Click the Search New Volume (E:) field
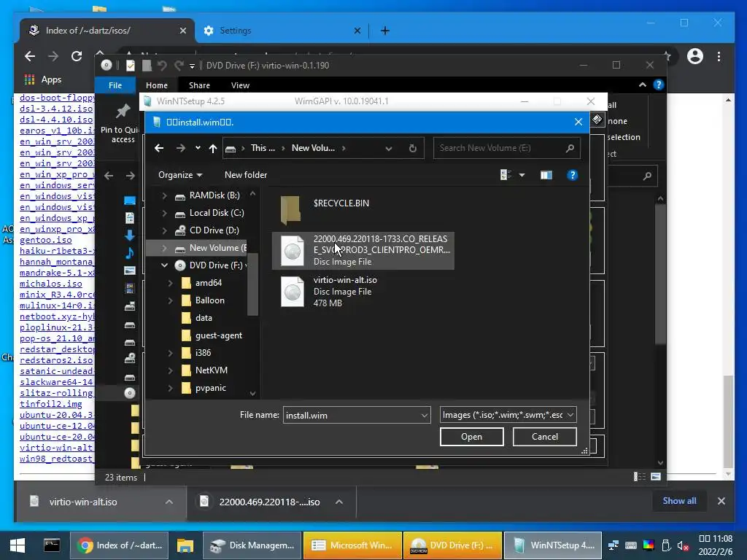Screen dimensions: 747x560 click(x=507, y=148)
